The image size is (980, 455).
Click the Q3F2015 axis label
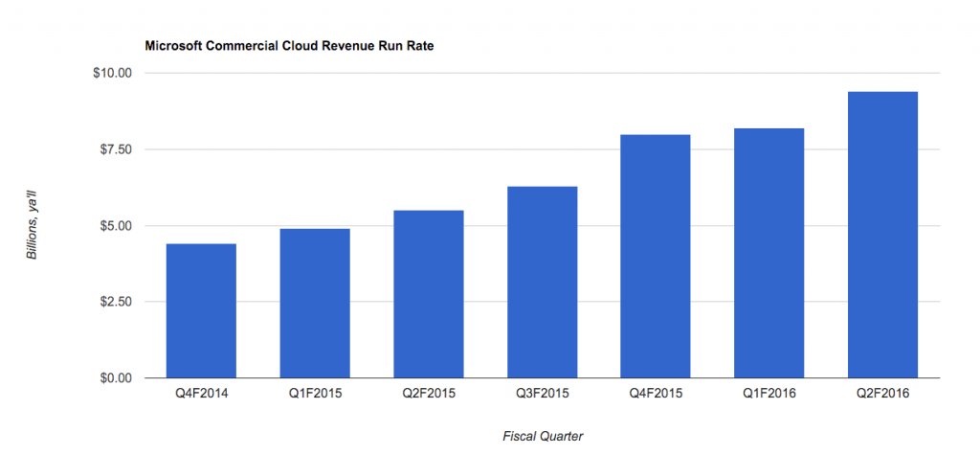[543, 395]
